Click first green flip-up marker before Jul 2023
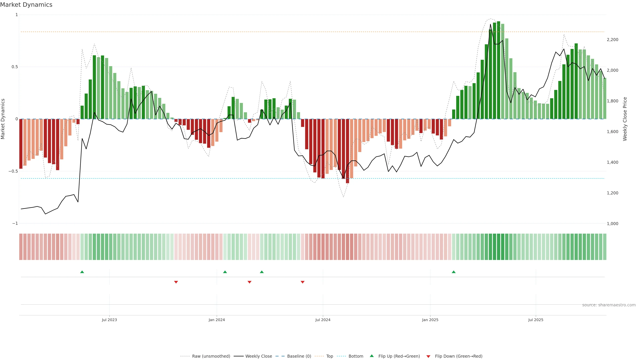The image size is (644, 362). click(82, 272)
